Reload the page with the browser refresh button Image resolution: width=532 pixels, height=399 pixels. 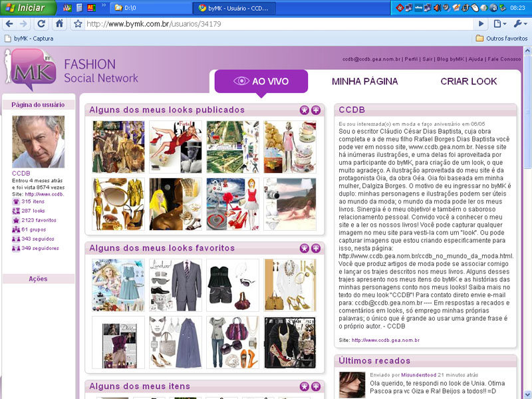point(41,23)
